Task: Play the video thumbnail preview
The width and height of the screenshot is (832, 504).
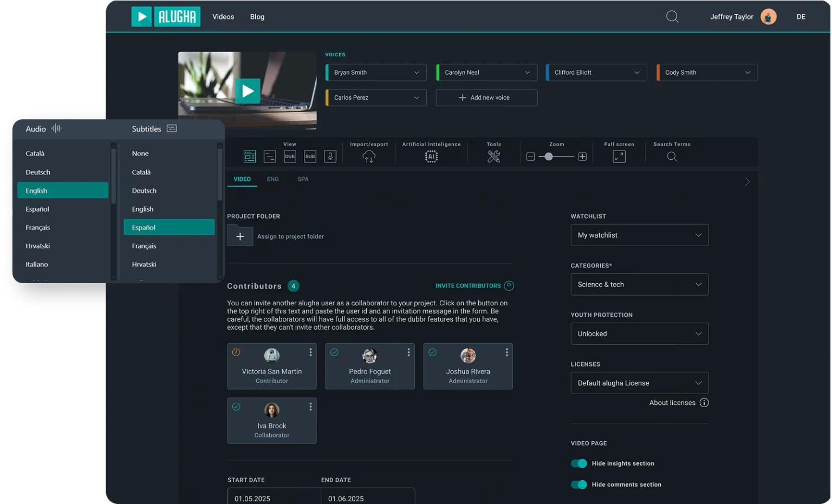Action: [248, 91]
